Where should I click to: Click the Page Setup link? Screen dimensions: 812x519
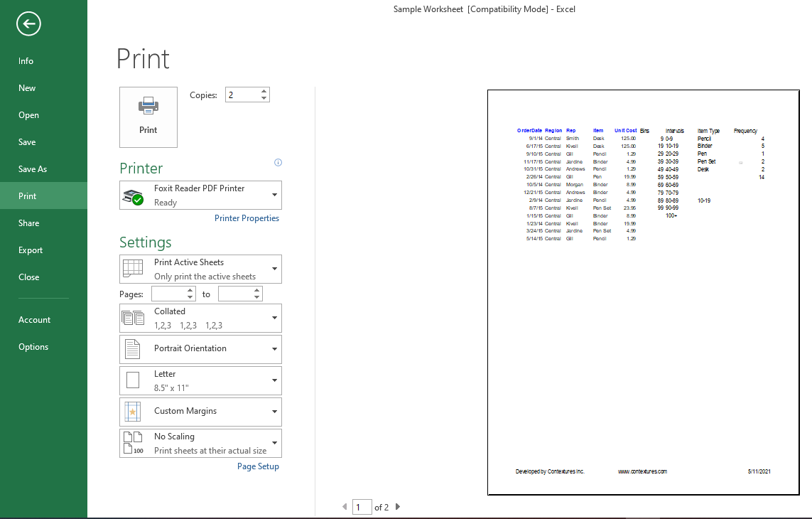pyautogui.click(x=258, y=466)
